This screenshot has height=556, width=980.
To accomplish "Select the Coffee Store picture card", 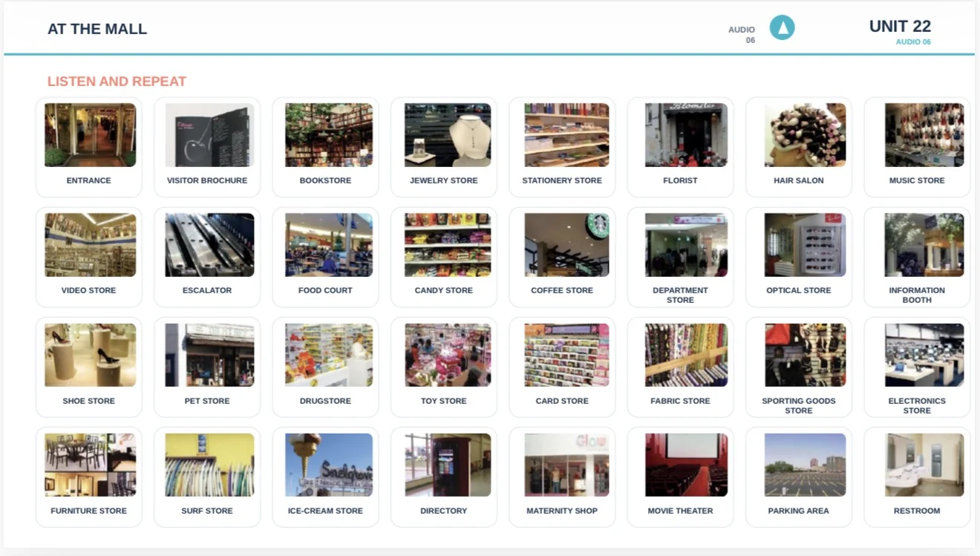I will [562, 257].
